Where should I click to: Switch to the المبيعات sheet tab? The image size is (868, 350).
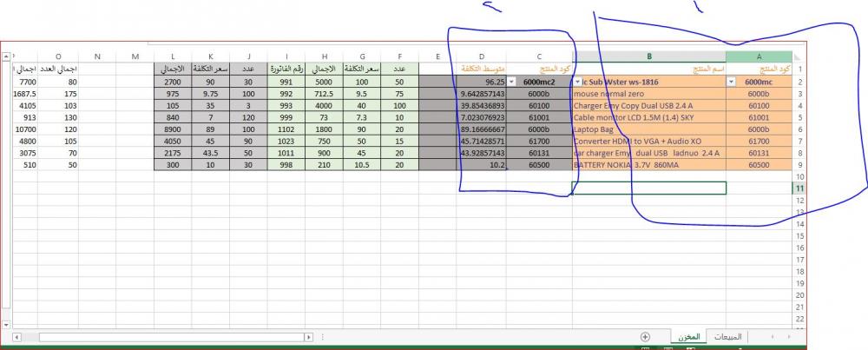[728, 337]
